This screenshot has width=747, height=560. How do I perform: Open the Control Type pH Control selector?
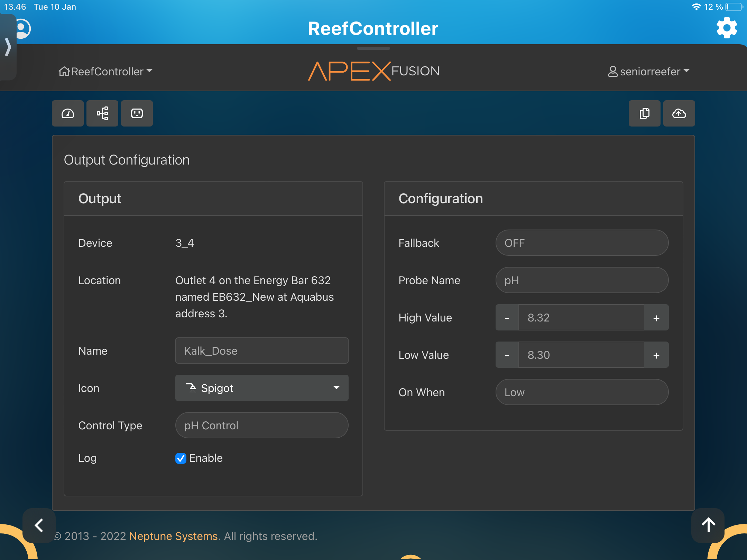click(262, 425)
